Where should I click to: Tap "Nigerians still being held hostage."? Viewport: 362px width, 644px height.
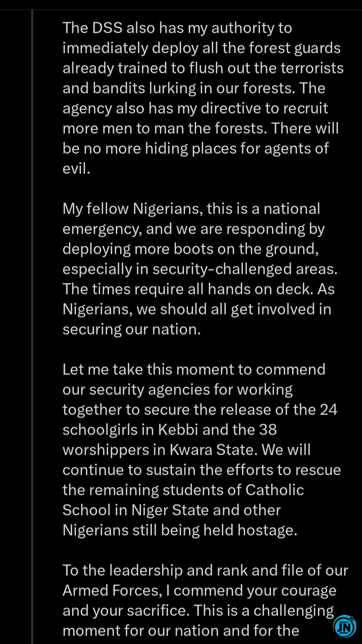179,530
